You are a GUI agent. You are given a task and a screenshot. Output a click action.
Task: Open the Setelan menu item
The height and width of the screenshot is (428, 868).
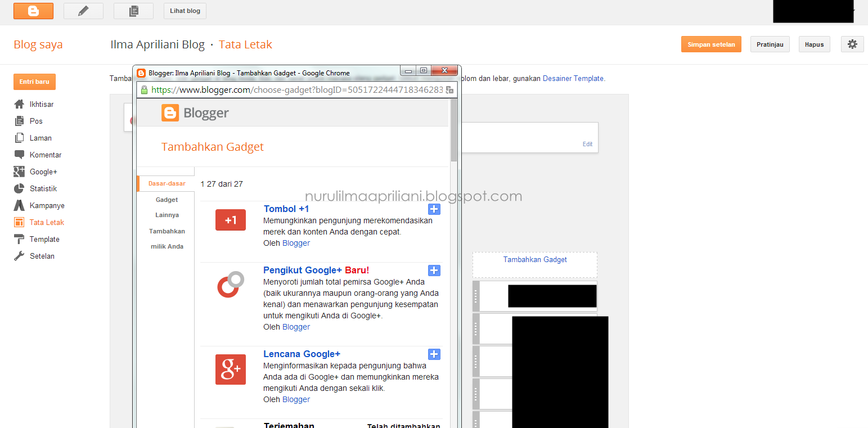[42, 256]
